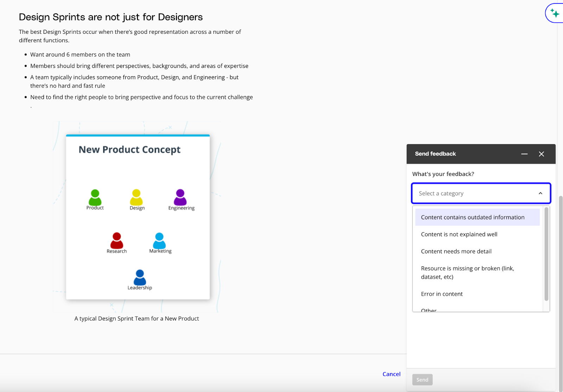Select the Other feedback category
Viewport: 563px width, 392px height.
coord(429,310)
